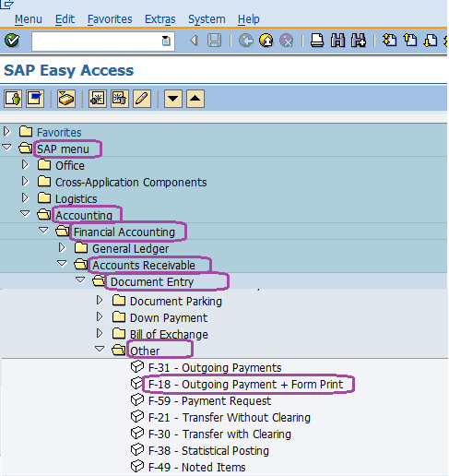Click the Cancel icon with red X
This screenshot has height=476, width=449.
(286, 41)
